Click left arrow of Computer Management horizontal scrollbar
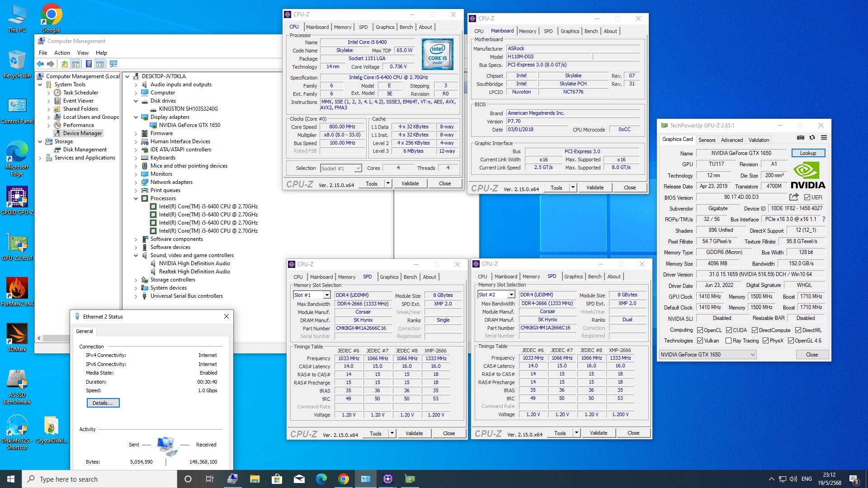The width and height of the screenshot is (868, 488). [39, 338]
